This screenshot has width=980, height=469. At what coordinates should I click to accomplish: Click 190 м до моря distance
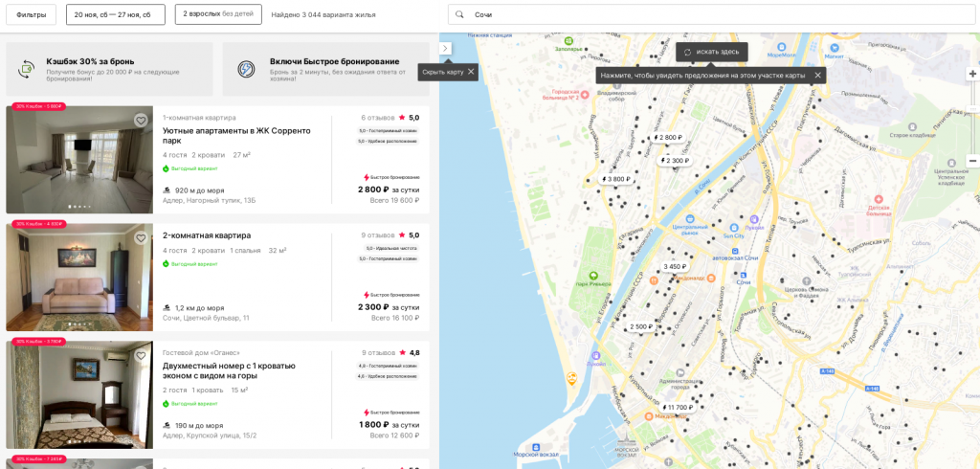tap(199, 425)
